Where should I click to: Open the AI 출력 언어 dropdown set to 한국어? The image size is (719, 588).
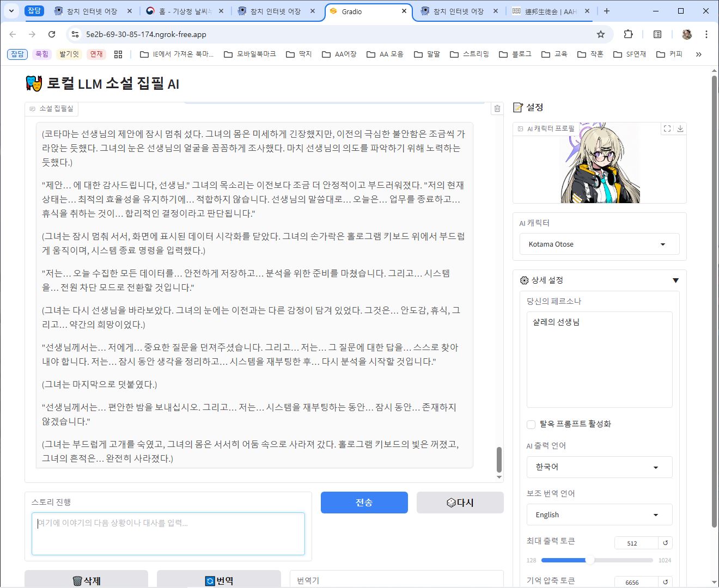[599, 467]
